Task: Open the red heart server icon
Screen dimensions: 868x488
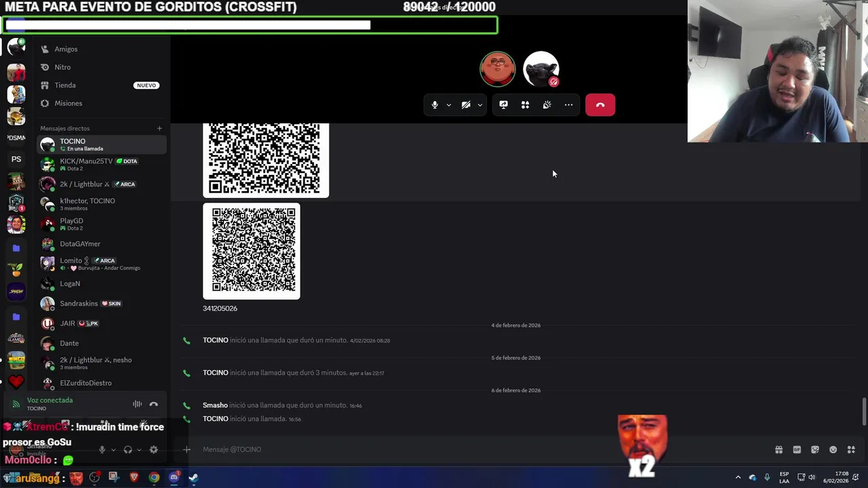Action: point(16,382)
